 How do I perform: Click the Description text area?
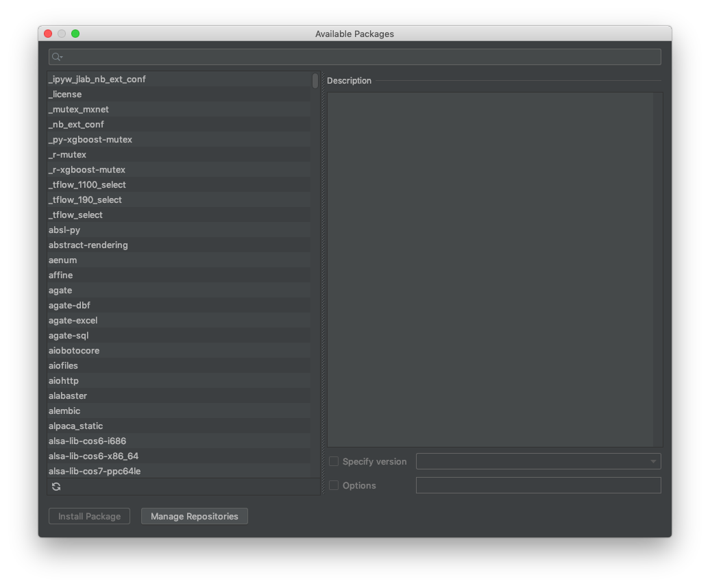[495, 270]
